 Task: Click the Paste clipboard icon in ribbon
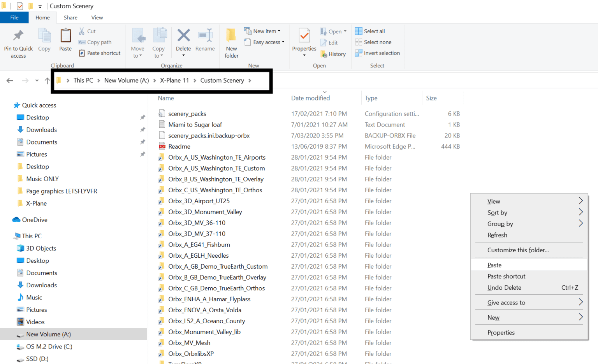pyautogui.click(x=65, y=36)
